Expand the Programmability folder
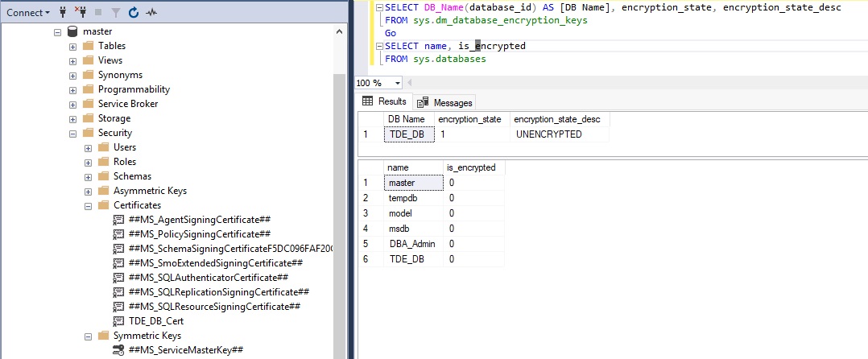 pyautogui.click(x=73, y=89)
